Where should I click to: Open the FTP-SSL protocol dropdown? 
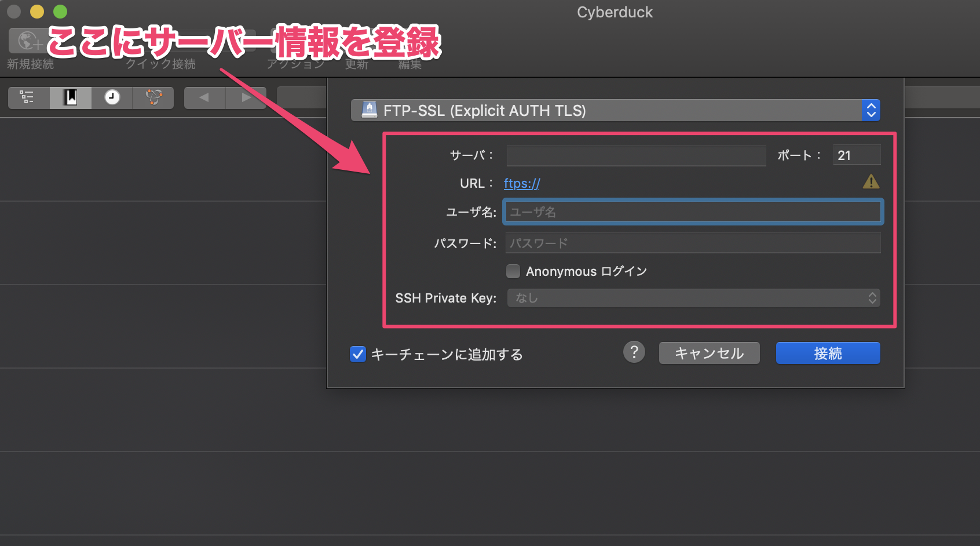click(x=614, y=110)
